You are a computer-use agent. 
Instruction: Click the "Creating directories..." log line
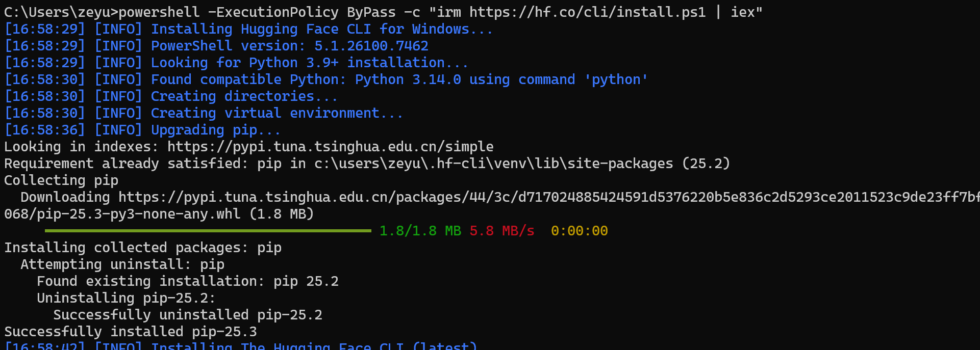click(244, 96)
